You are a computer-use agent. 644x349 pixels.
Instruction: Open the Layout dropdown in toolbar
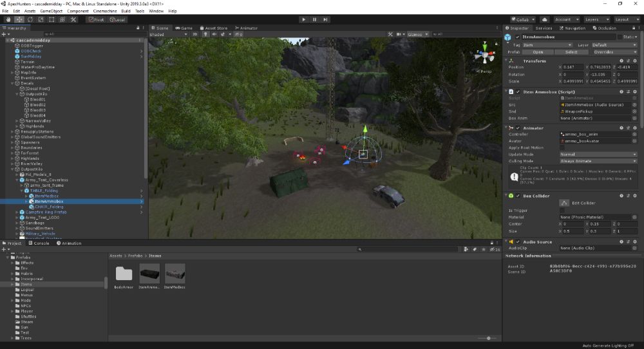(x=627, y=19)
